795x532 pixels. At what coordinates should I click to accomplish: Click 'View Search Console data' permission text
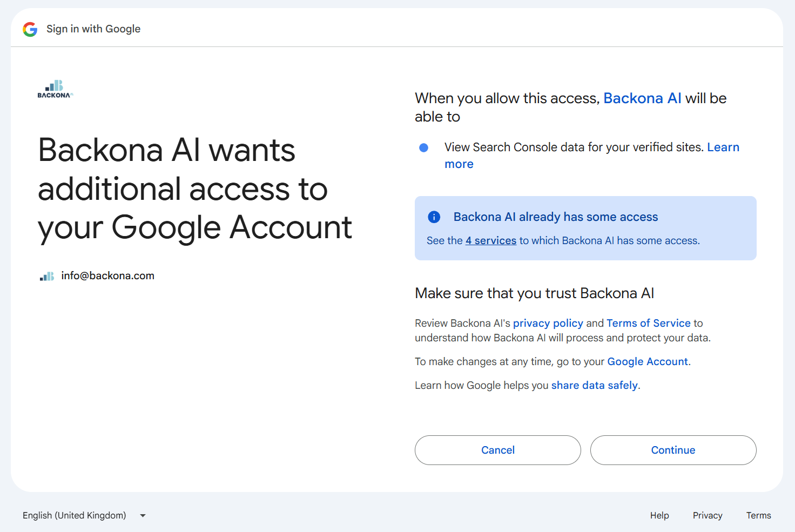(x=574, y=147)
